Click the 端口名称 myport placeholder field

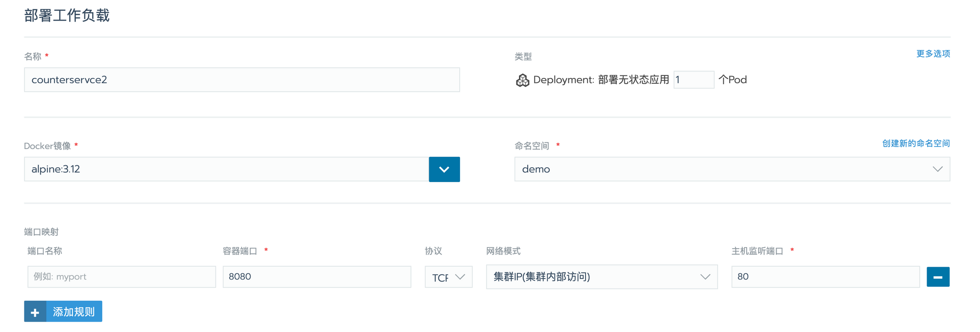(x=122, y=277)
